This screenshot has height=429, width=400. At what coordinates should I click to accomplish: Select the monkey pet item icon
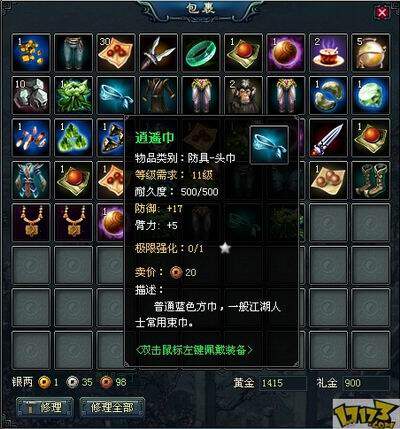[x=243, y=95]
